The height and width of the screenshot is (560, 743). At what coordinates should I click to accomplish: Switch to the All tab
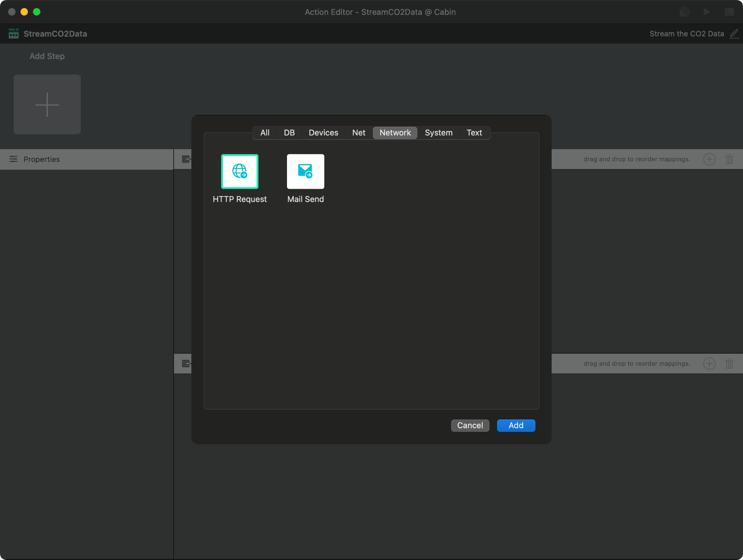[264, 132]
